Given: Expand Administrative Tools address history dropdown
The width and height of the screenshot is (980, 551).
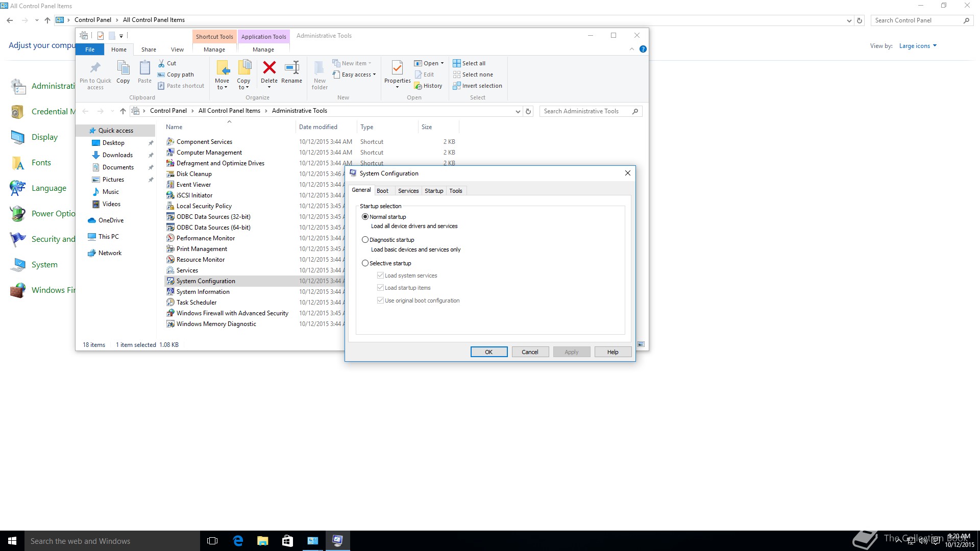Looking at the screenshot, I should (518, 111).
